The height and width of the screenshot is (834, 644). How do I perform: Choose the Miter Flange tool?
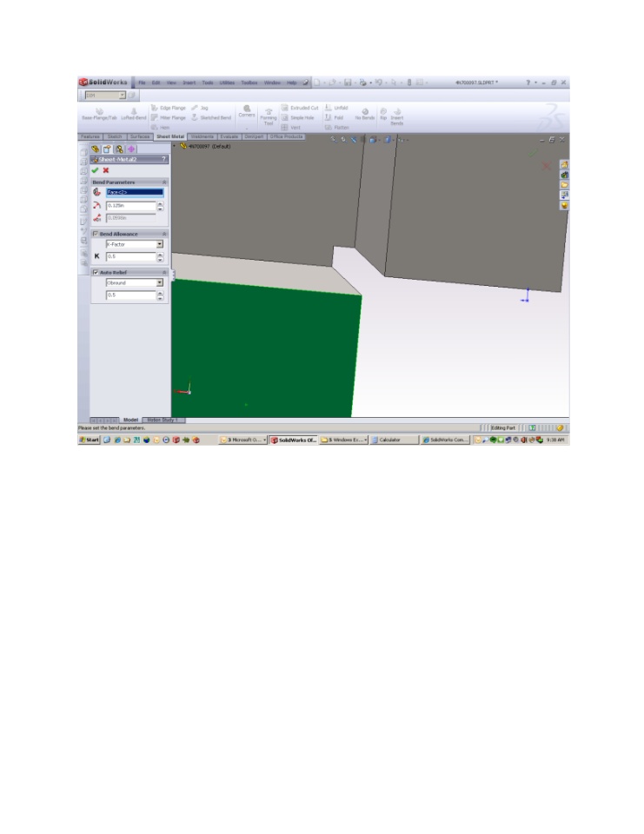click(x=169, y=117)
